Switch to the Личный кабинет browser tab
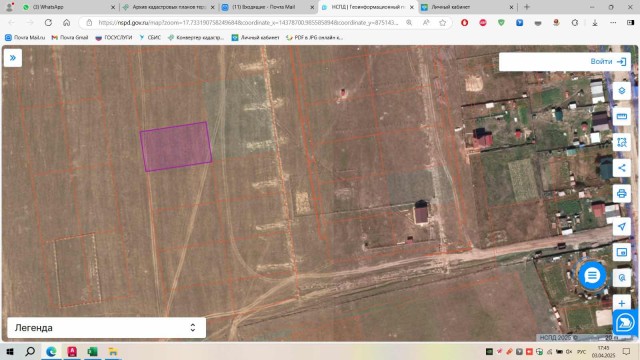This screenshot has height=360, width=640. pyautogui.click(x=467, y=7)
